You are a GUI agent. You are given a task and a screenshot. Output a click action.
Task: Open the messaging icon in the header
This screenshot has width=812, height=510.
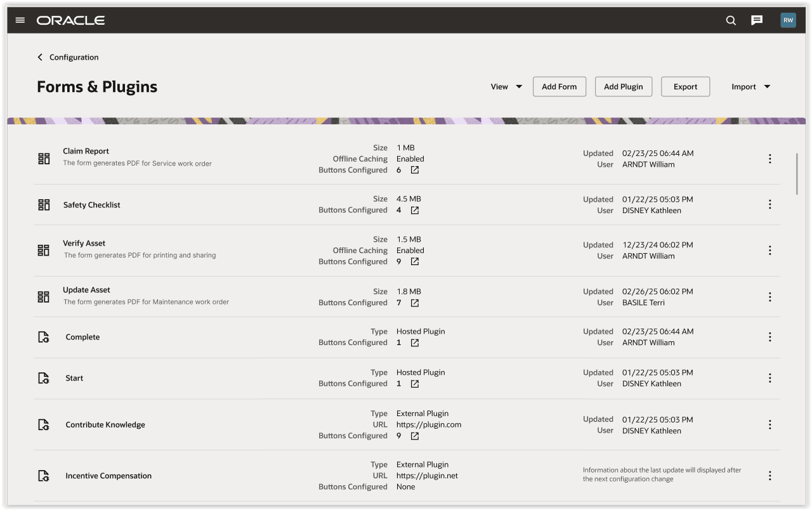click(756, 20)
